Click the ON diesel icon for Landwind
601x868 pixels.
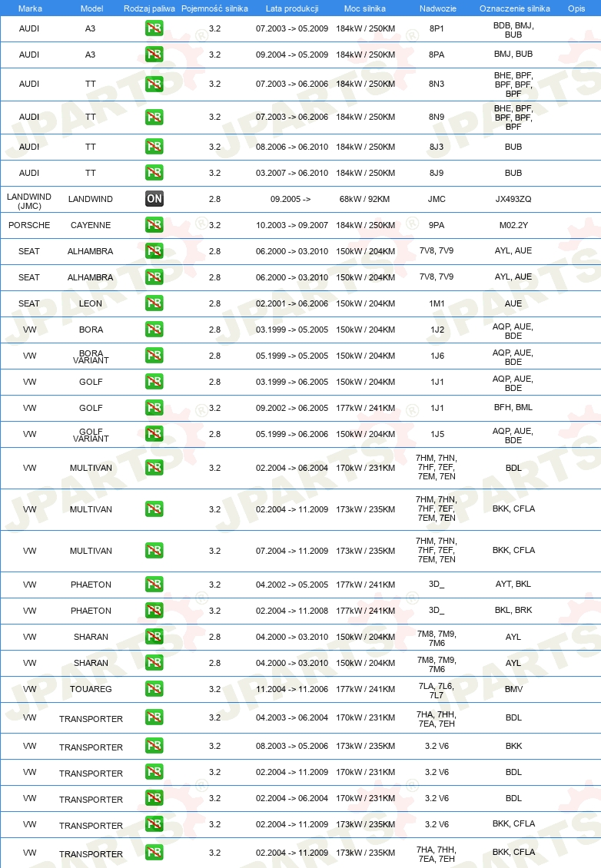[x=154, y=199]
